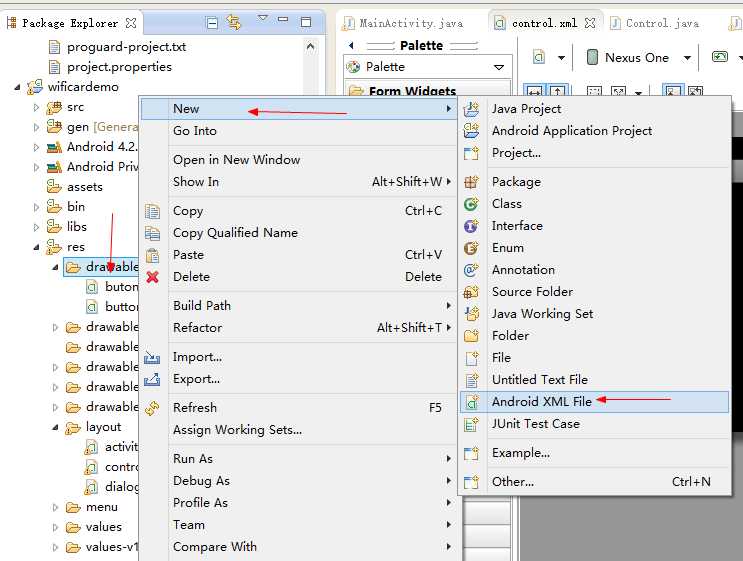Viewport: 743px width, 561px height.
Task: Select Compare With menu entry
Action: click(x=299, y=547)
